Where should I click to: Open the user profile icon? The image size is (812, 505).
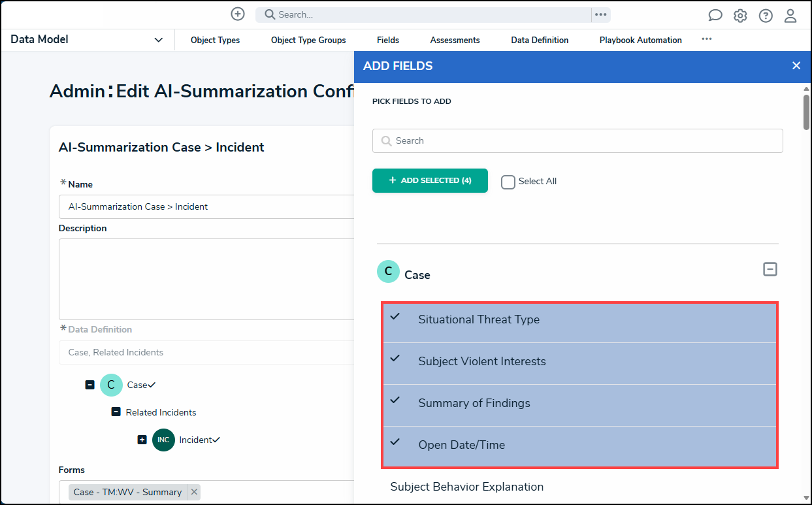[790, 16]
